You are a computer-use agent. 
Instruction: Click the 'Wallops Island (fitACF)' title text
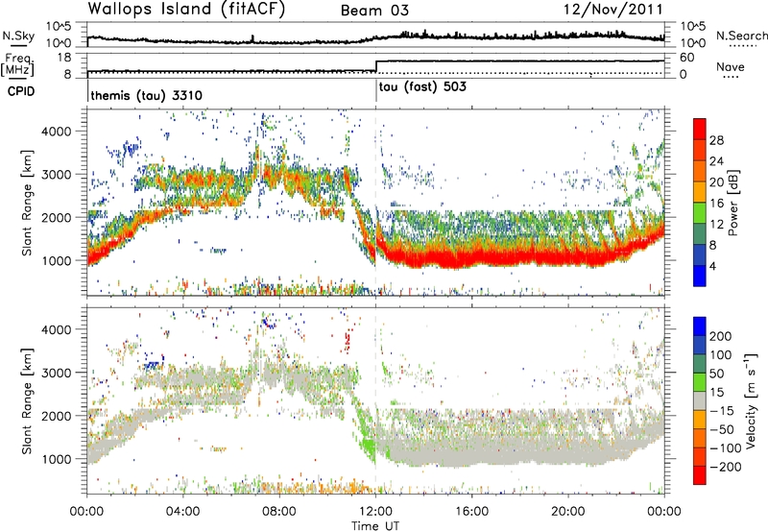(x=186, y=9)
